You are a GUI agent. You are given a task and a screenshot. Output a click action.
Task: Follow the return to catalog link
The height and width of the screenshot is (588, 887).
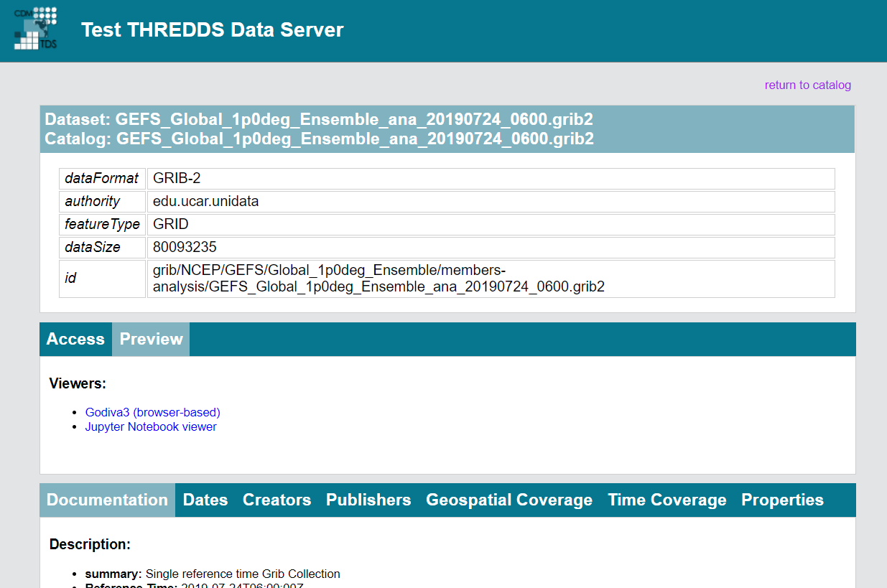pyautogui.click(x=807, y=85)
